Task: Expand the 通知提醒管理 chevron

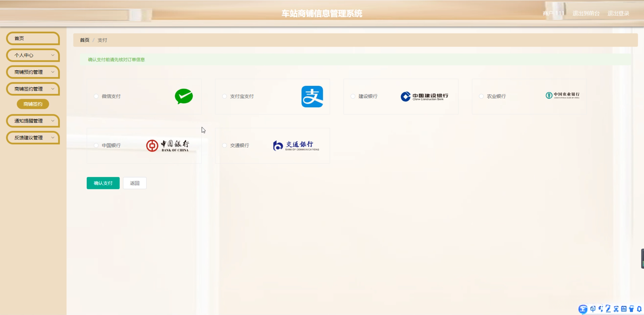Action: click(x=53, y=121)
